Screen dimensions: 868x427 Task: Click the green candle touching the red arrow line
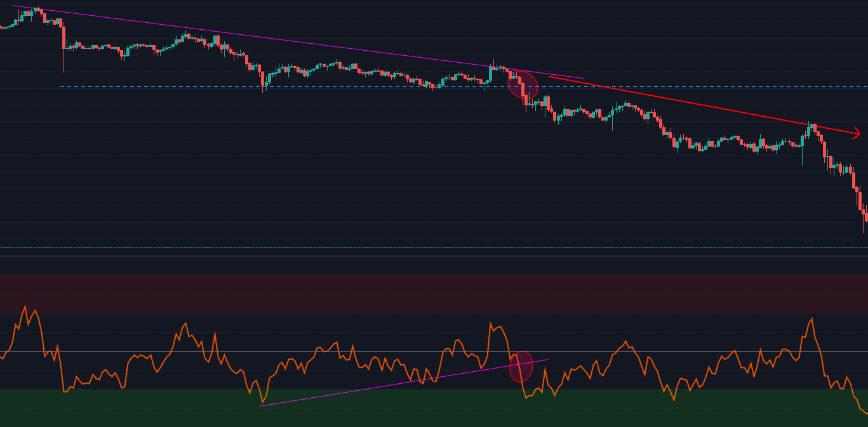pyautogui.click(x=810, y=129)
